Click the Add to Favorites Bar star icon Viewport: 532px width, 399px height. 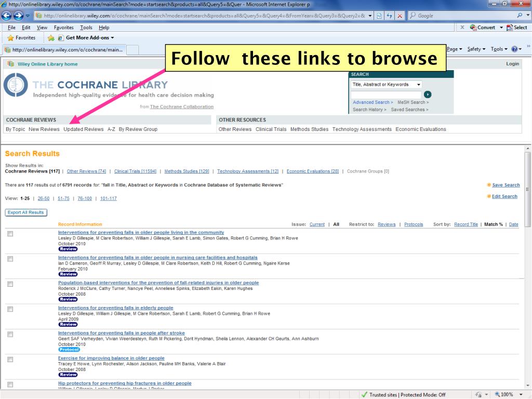tap(51, 37)
